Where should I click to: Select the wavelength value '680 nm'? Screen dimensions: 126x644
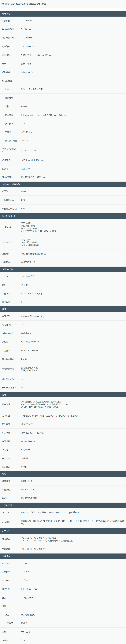[x=25, y=106]
